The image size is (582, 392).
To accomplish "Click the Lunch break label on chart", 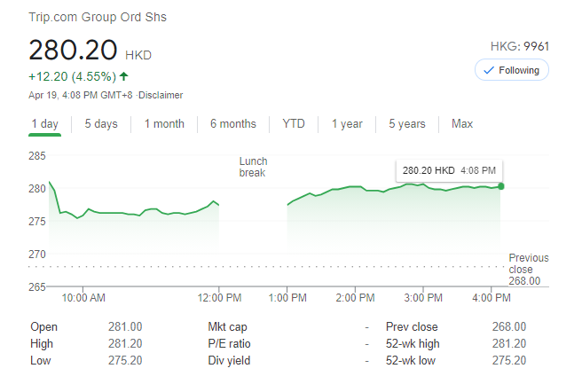I will [253, 167].
